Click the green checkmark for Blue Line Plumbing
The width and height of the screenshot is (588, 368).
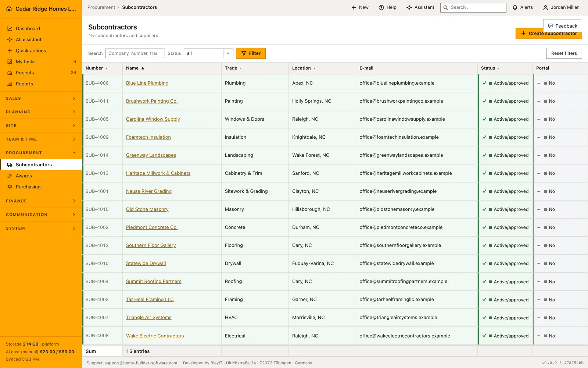pos(484,83)
